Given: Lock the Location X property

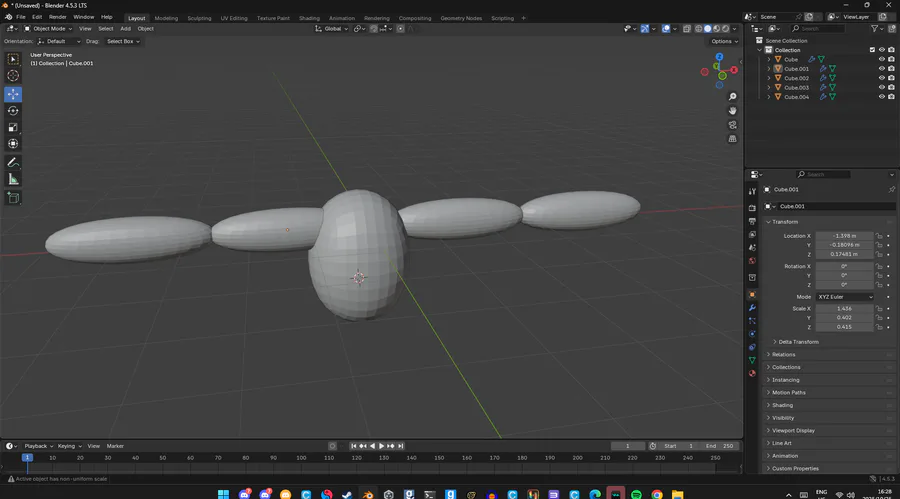Looking at the screenshot, I should 879,236.
